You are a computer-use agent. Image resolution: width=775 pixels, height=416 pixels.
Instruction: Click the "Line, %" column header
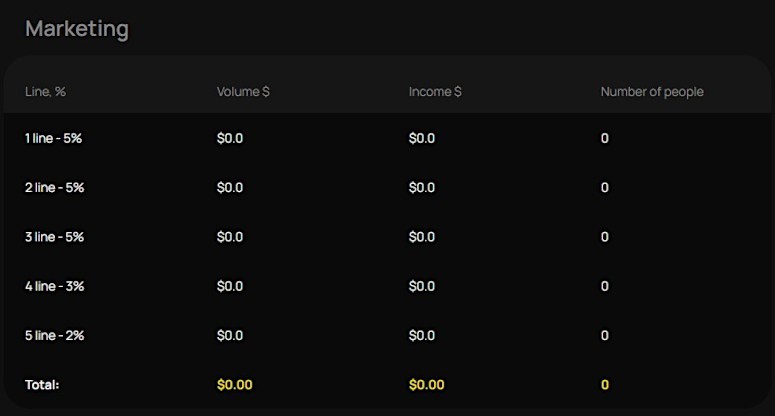tap(46, 92)
